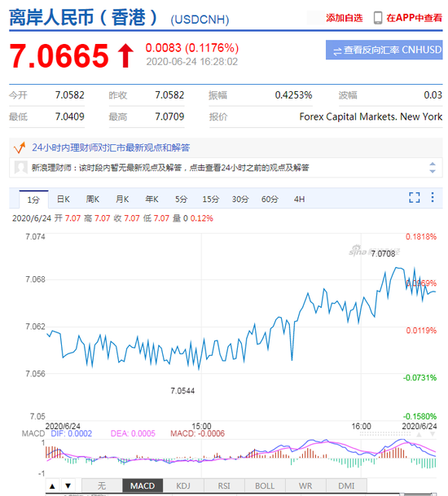Click 查看反向汇率 CNHUSD button
The height and width of the screenshot is (496, 448).
[384, 50]
